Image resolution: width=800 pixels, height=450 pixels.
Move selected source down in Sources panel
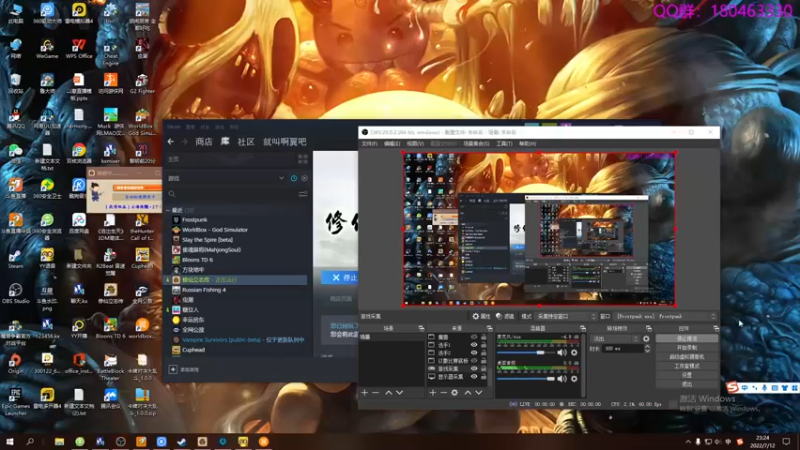[x=479, y=393]
